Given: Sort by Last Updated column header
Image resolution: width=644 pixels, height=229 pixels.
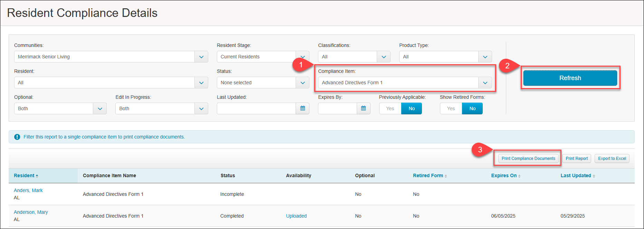Looking at the screenshot, I should 578,175.
